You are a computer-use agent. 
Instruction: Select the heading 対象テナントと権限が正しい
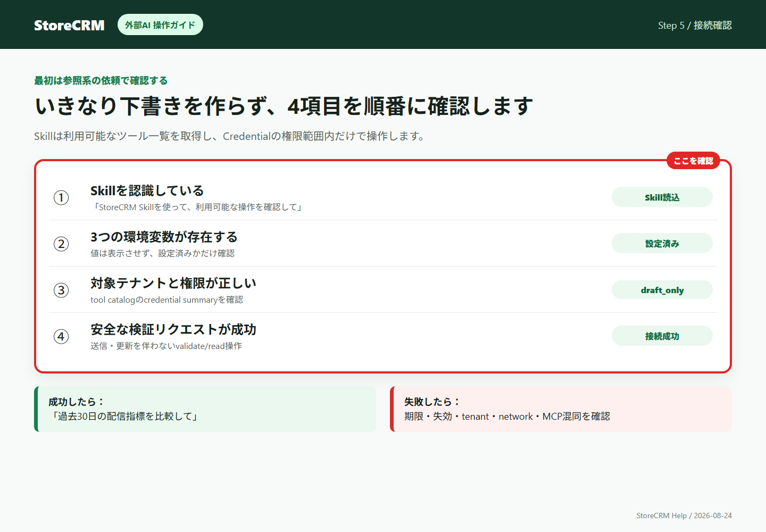(x=173, y=283)
